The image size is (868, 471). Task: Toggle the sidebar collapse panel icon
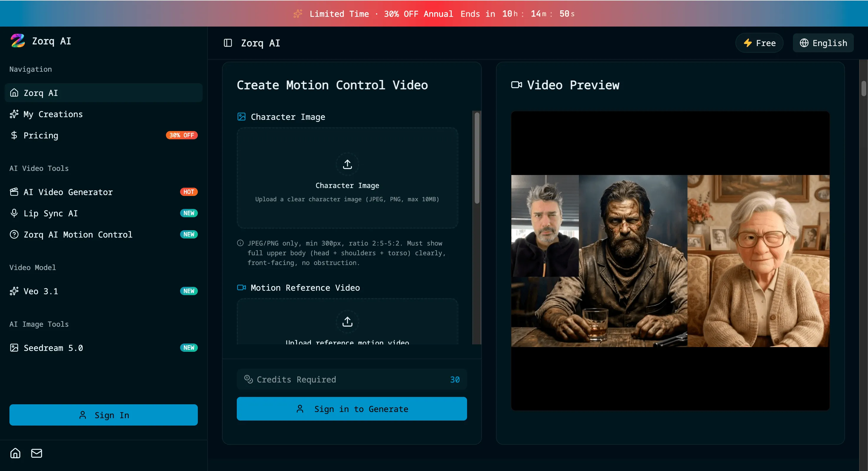[228, 43]
